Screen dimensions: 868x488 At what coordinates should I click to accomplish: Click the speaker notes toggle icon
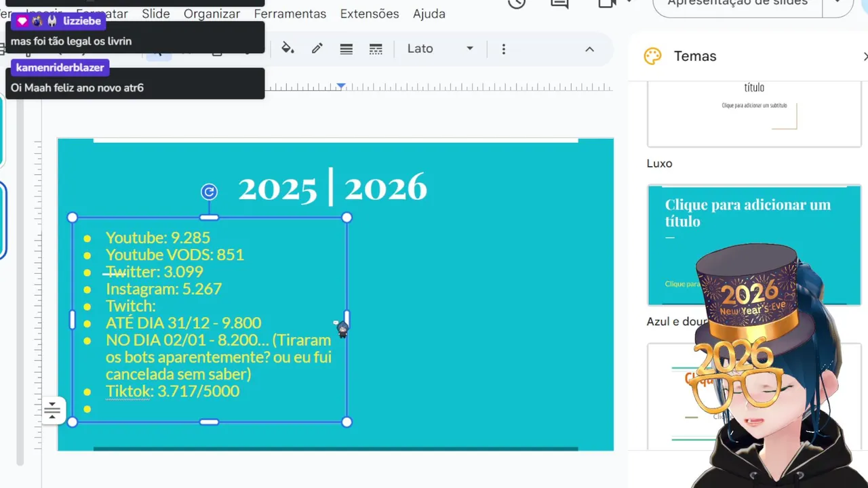(52, 410)
